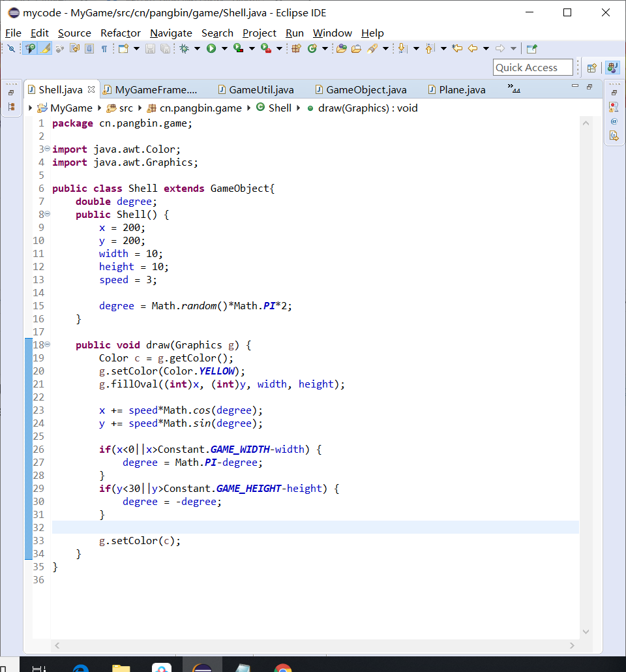Run the program with green play icon
The height and width of the screenshot is (672, 626).
211,48
